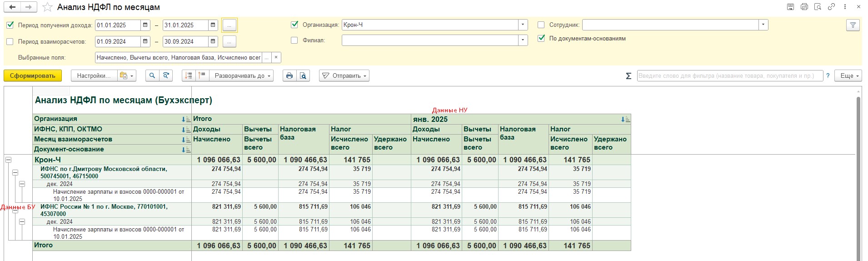Click the funnel filter icon at right
This screenshot has width=868, height=261.
pyautogui.click(x=853, y=25)
